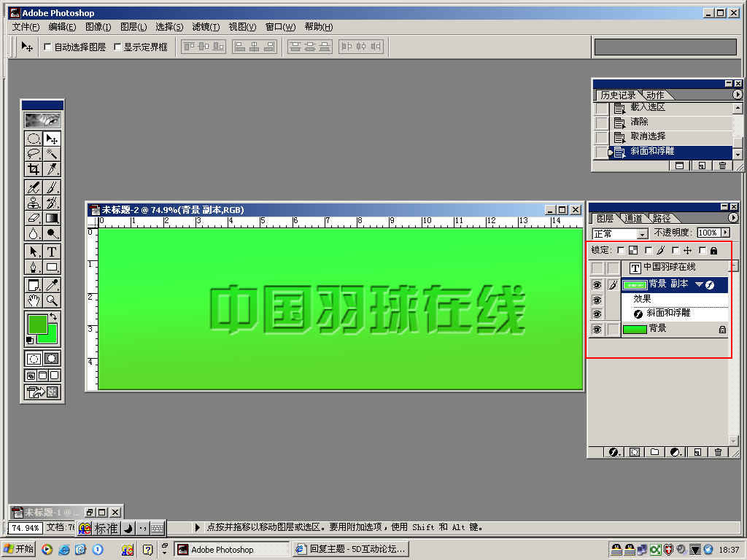Viewport: 747px width, 560px height.
Task: Switch to the 动作 tab
Action: (654, 96)
